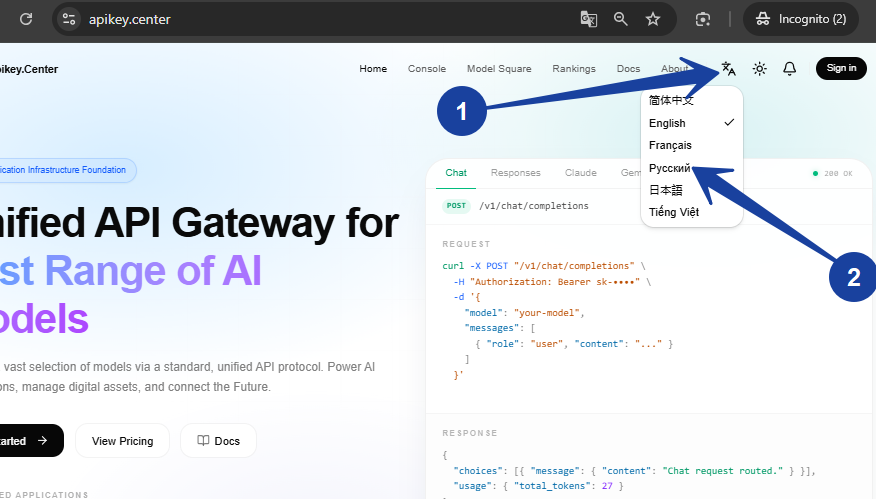Viewport: 876px width, 499px height.
Task: Click the Sign in button
Action: [841, 68]
